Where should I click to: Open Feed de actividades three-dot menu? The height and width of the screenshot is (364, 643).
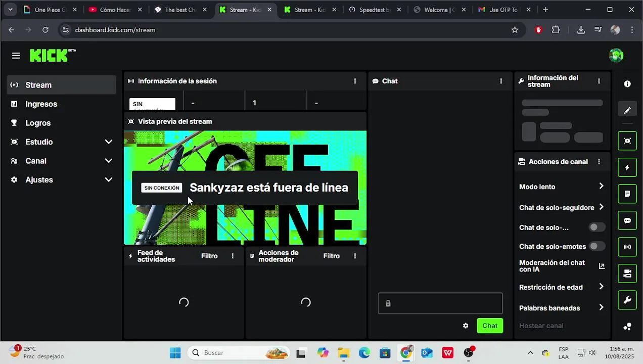(233, 256)
